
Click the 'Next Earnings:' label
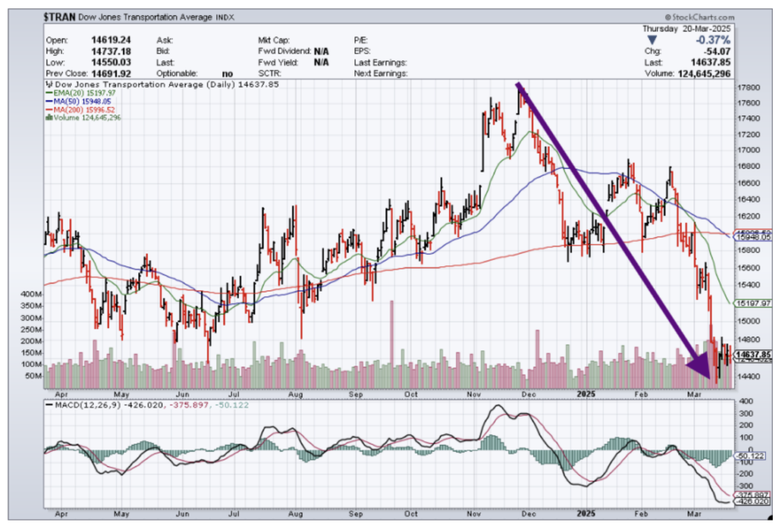click(380, 74)
